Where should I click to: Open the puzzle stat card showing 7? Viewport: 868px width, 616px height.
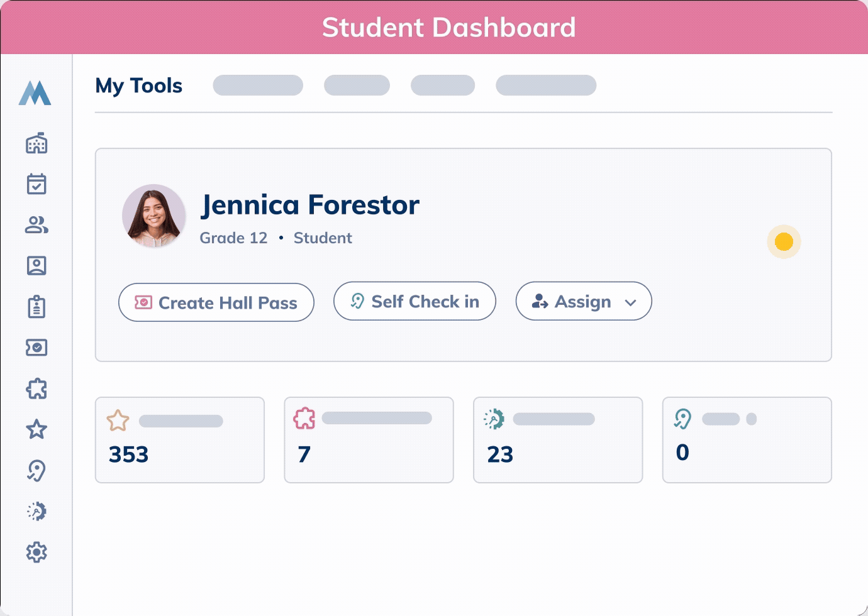pyautogui.click(x=369, y=440)
